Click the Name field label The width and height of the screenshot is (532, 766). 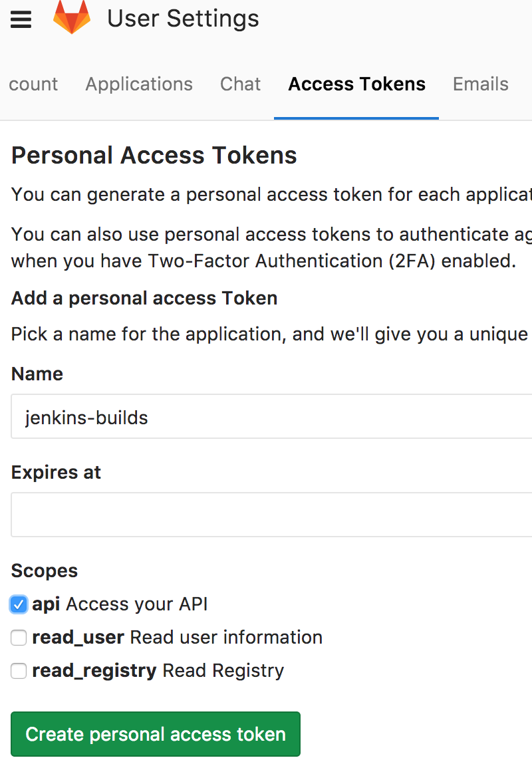[x=37, y=374]
